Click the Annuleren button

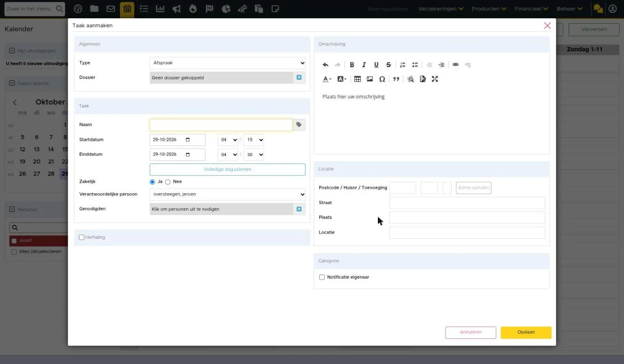(471, 332)
